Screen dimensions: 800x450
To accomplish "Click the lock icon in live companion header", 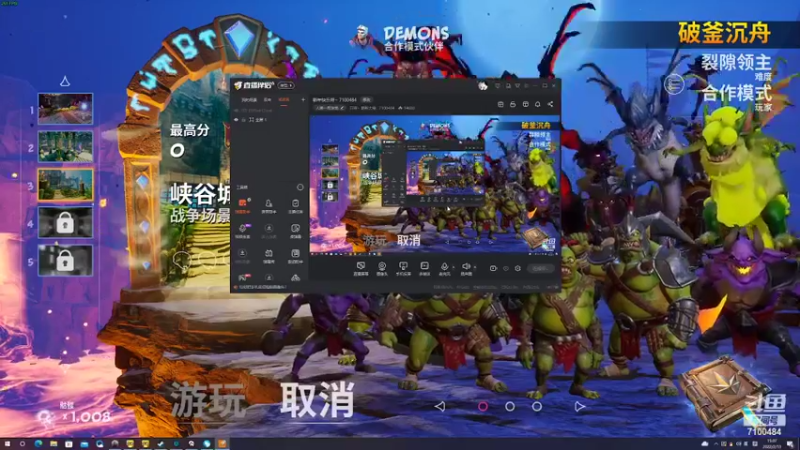I will 513,104.
